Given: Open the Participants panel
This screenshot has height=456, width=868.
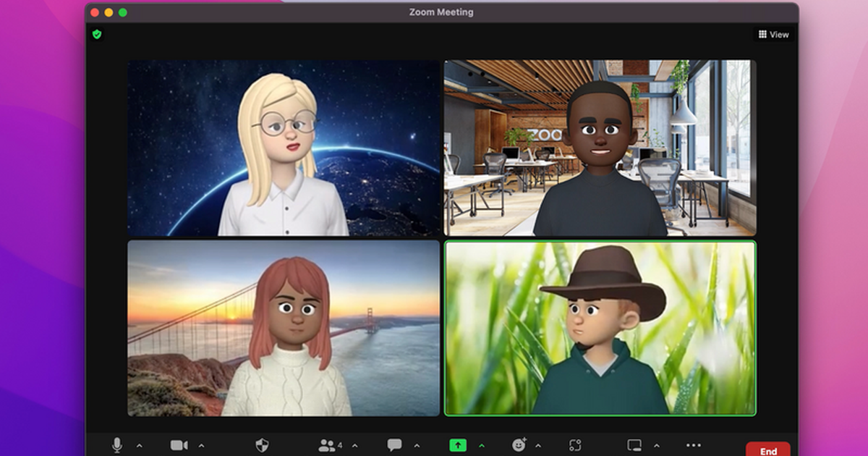Looking at the screenshot, I should click(x=327, y=445).
